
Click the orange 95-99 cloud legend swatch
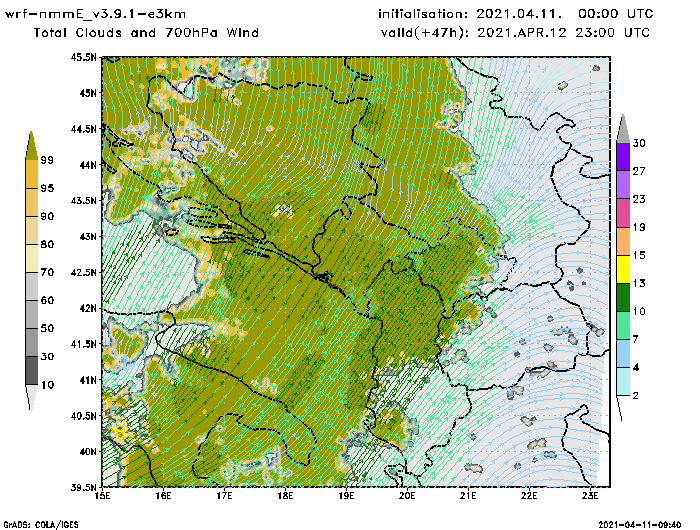32,174
